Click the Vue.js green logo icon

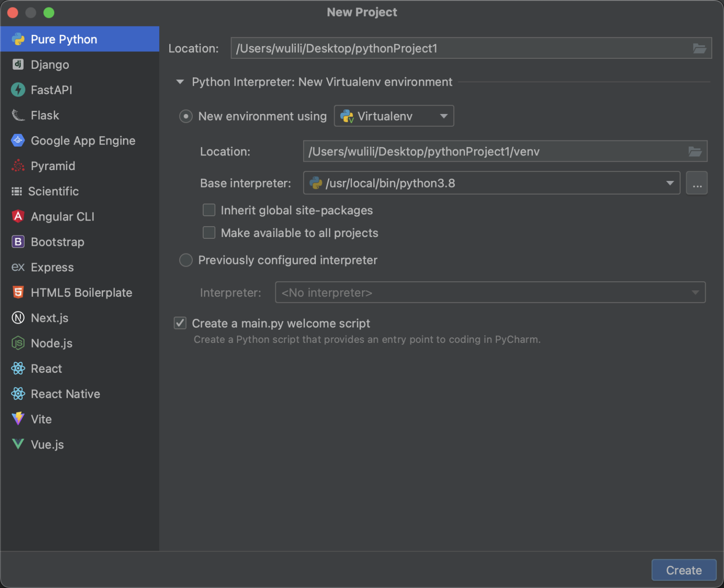pyautogui.click(x=18, y=444)
